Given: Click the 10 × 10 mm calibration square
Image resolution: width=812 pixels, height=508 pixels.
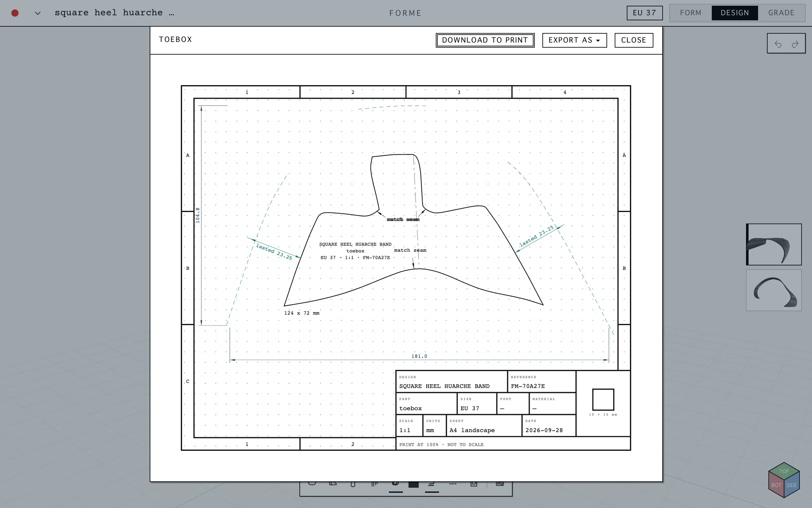Looking at the screenshot, I should click(x=603, y=399).
